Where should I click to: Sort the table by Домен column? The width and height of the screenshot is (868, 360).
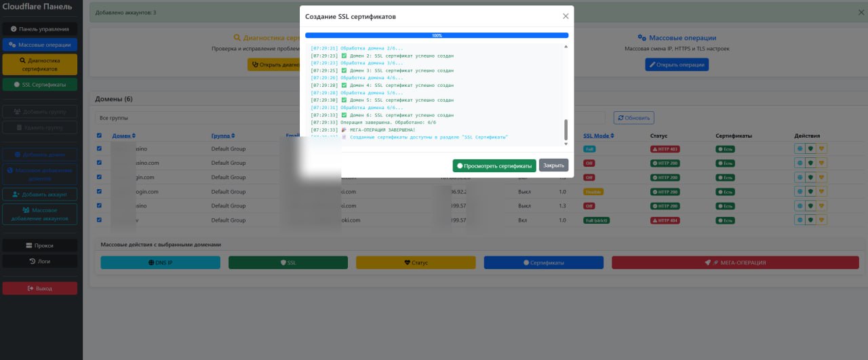[x=124, y=136]
